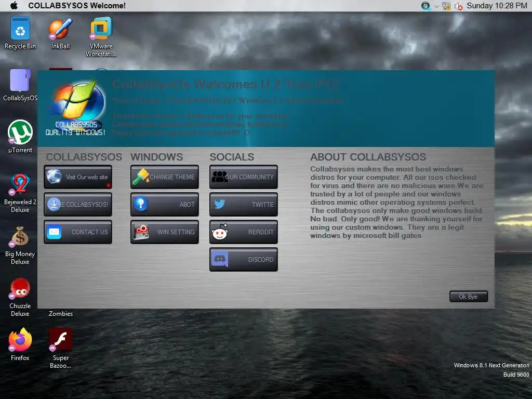Select the Super Bazoo Flash icon
Viewport: 532px width, 399px height.
tap(60, 348)
